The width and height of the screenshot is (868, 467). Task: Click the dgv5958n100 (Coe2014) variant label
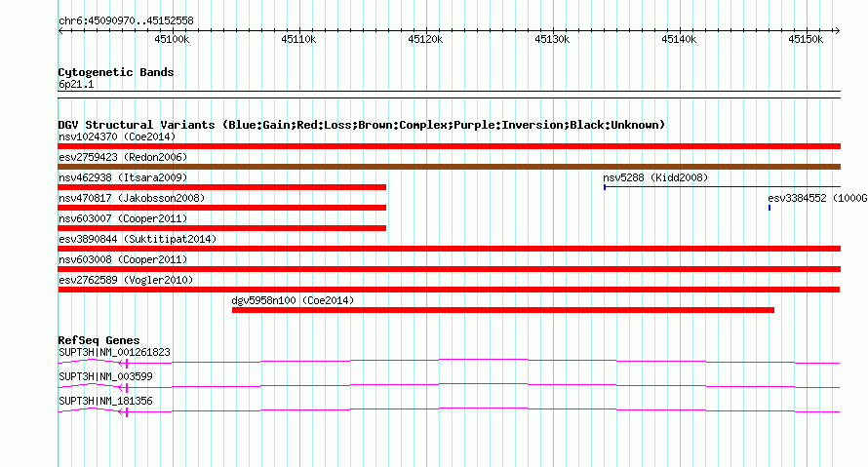pyautogui.click(x=293, y=300)
